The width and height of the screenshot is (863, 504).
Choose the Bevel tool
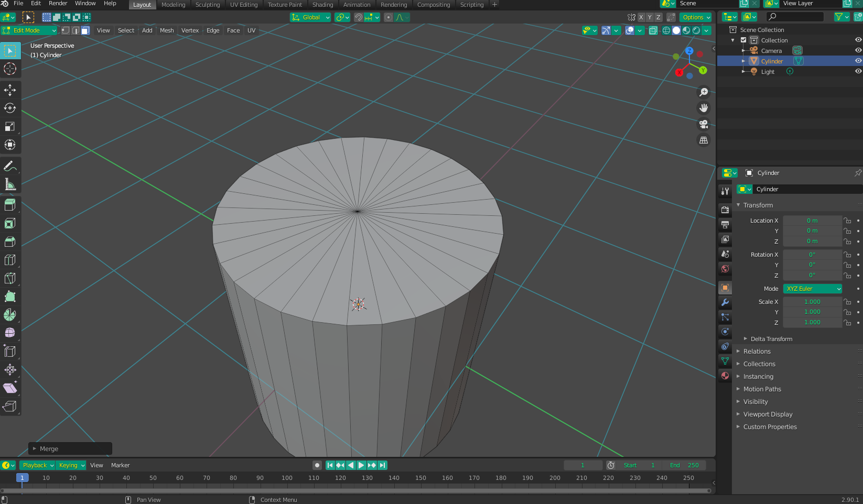tap(10, 242)
